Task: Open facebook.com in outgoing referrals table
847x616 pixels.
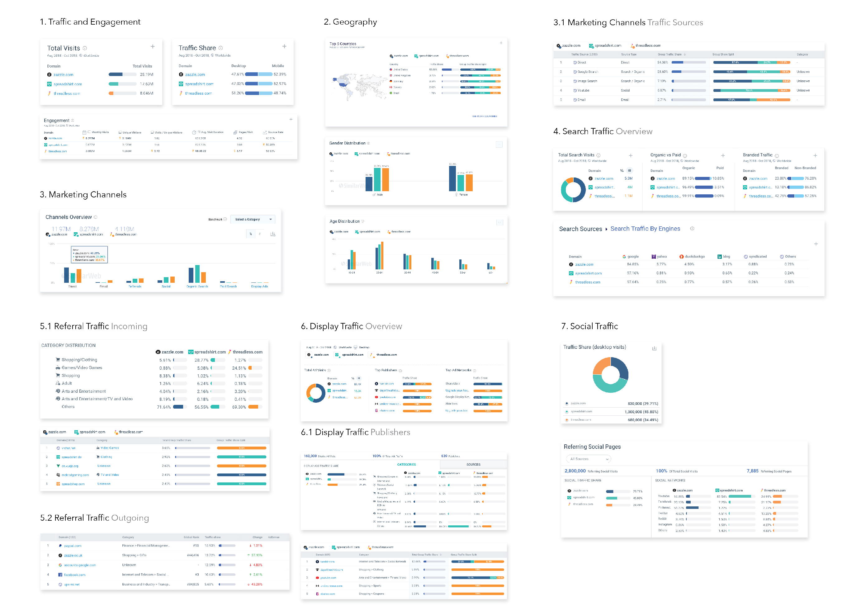Action: [x=74, y=575]
